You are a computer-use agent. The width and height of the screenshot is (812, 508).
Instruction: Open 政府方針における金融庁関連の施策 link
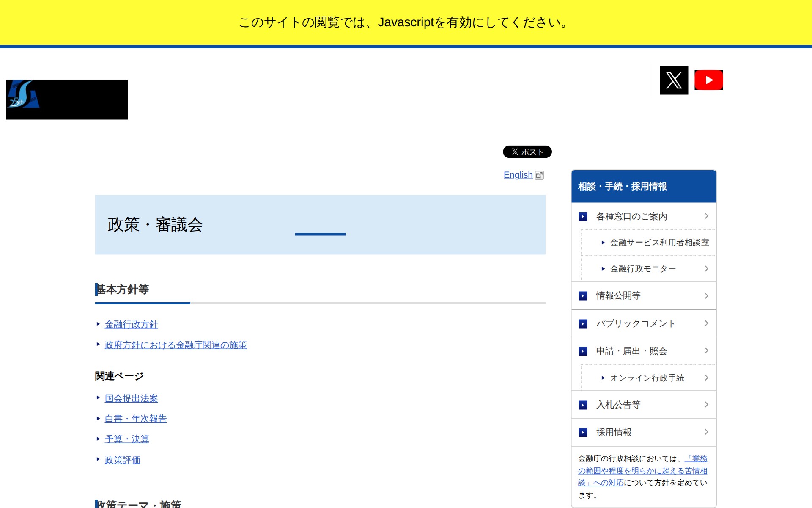click(x=176, y=345)
